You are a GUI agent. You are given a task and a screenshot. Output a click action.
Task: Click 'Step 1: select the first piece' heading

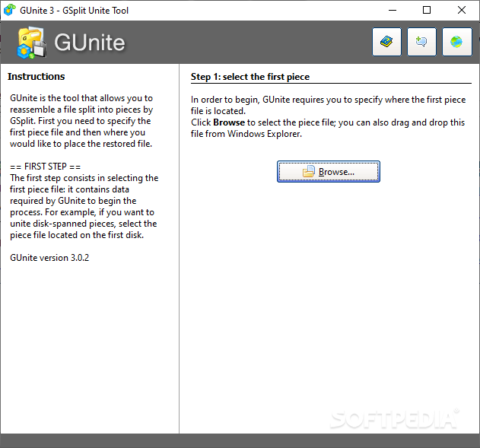point(250,77)
